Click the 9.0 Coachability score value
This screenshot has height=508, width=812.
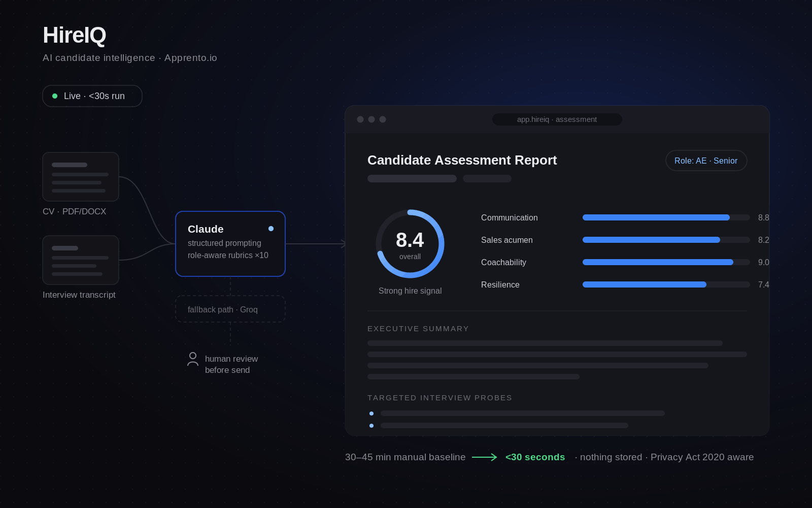click(x=764, y=262)
